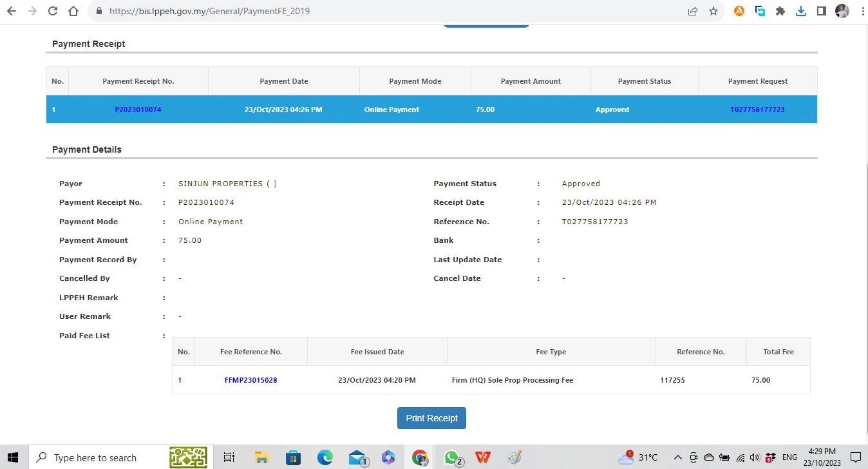The height and width of the screenshot is (469, 868).
Task: Click the address bar URL field
Action: click(386, 11)
